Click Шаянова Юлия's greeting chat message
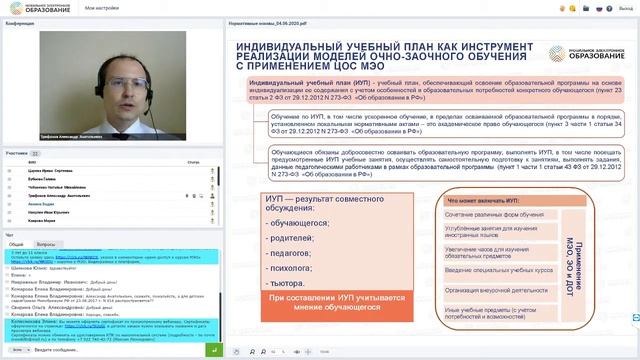Screen dimensions: 640x360 coord(44,269)
